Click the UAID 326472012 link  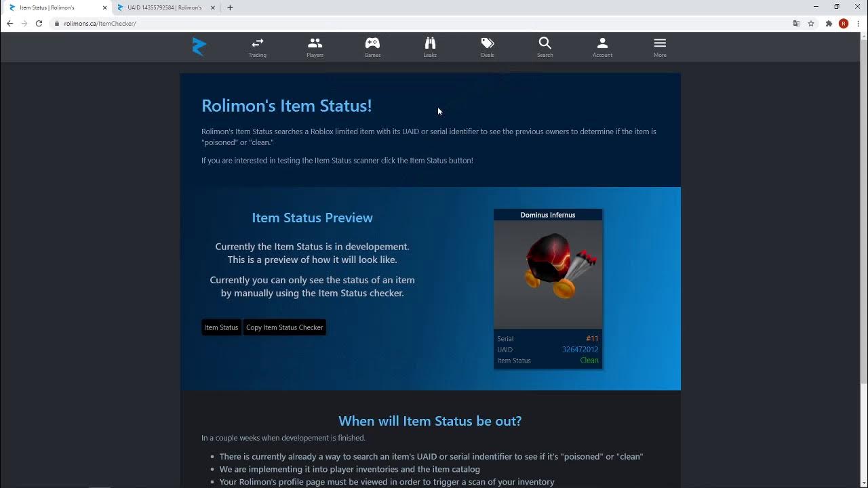click(580, 350)
